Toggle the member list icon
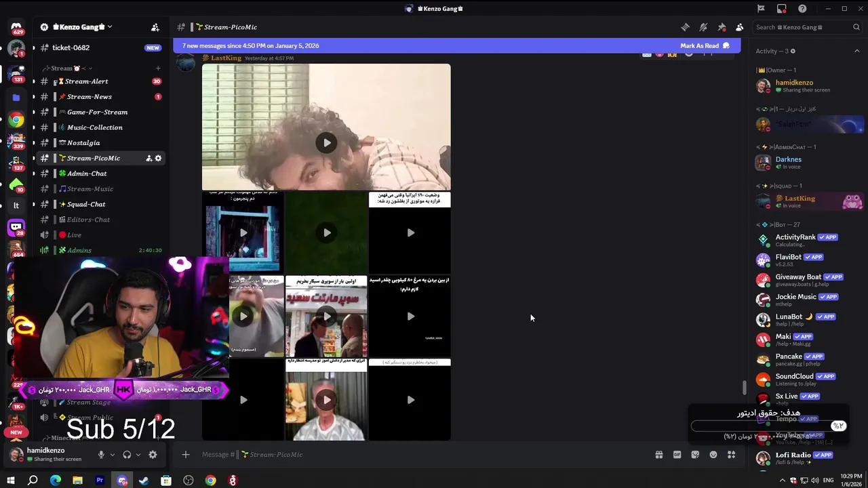 click(x=740, y=27)
